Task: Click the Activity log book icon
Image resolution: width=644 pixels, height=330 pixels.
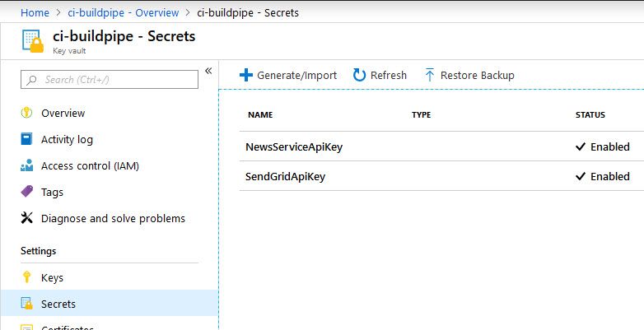Action: coord(26,139)
